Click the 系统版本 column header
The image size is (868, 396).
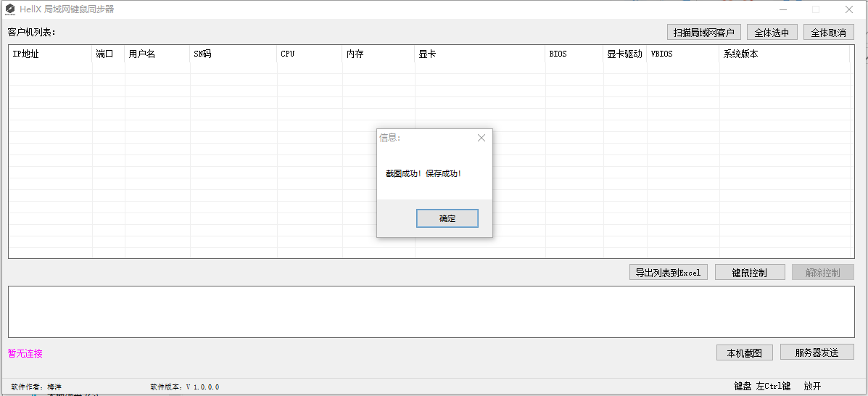(785, 54)
